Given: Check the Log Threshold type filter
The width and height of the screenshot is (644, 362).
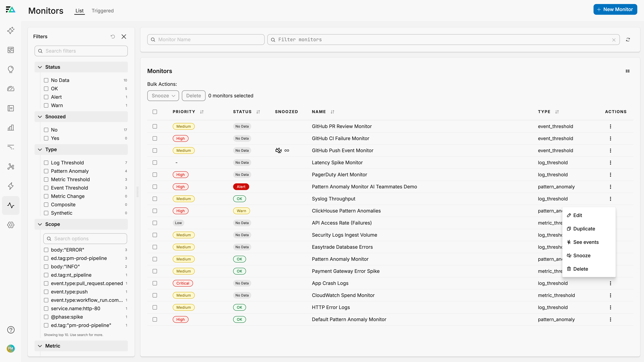Looking at the screenshot, I should pyautogui.click(x=46, y=163).
